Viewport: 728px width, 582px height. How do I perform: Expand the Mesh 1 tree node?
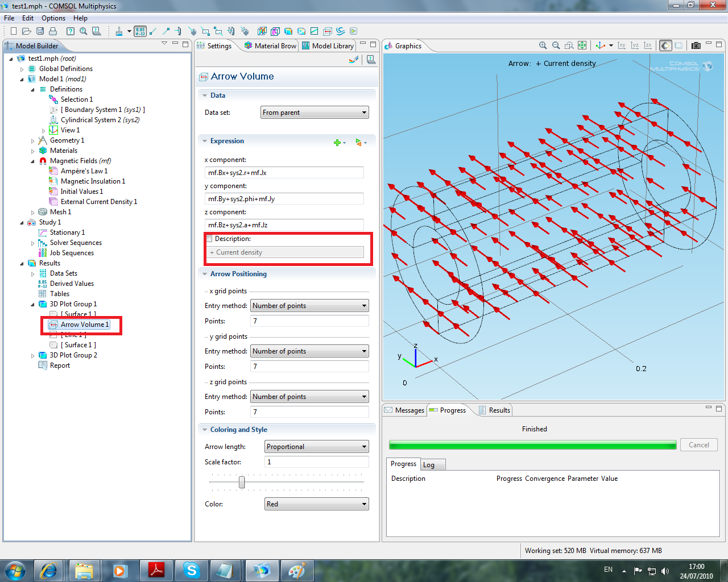33,213
